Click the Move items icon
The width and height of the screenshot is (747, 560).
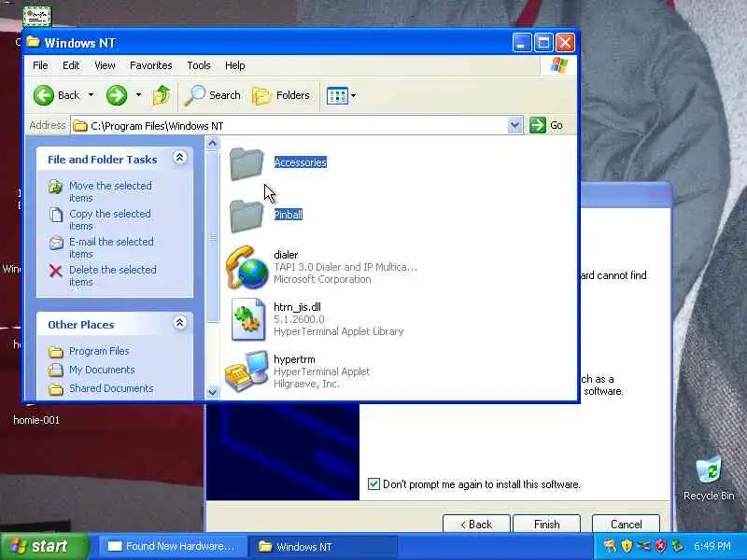click(x=56, y=187)
